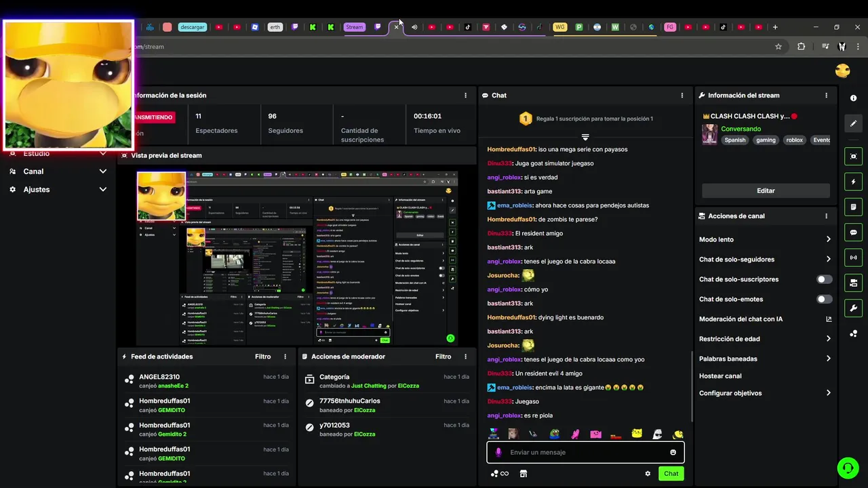The image size is (868, 488).
Task: Expand the pinned gift leaderboard chevron in chat
Action: 585,137
